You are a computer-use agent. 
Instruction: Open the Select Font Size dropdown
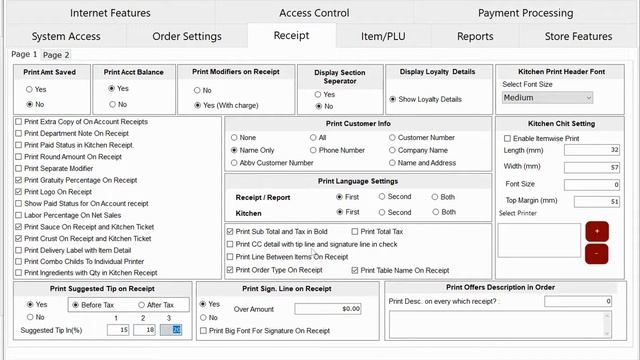[x=547, y=98]
